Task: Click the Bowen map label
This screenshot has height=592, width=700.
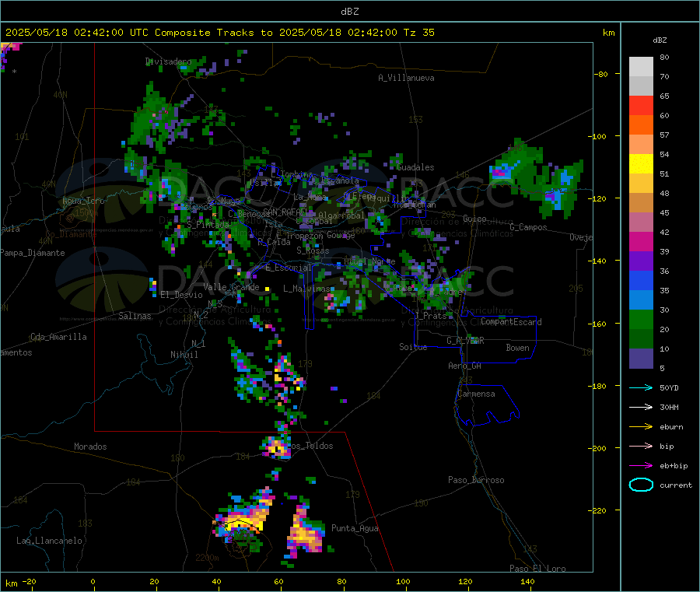Action: (x=517, y=348)
